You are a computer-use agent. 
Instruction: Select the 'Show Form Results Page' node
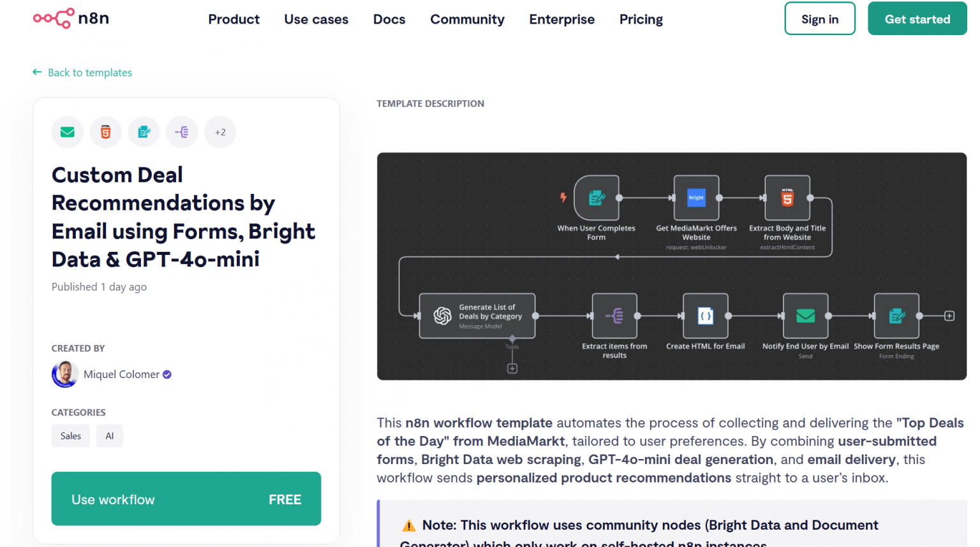click(896, 316)
